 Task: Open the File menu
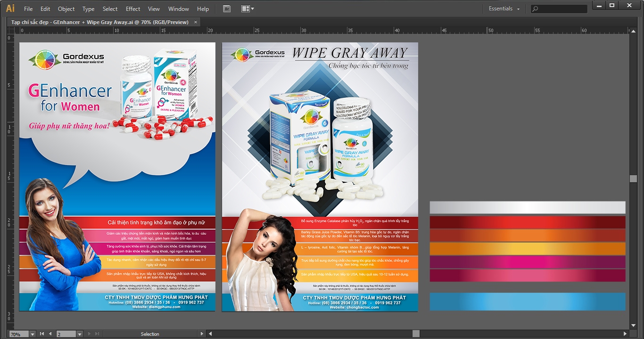(x=28, y=8)
